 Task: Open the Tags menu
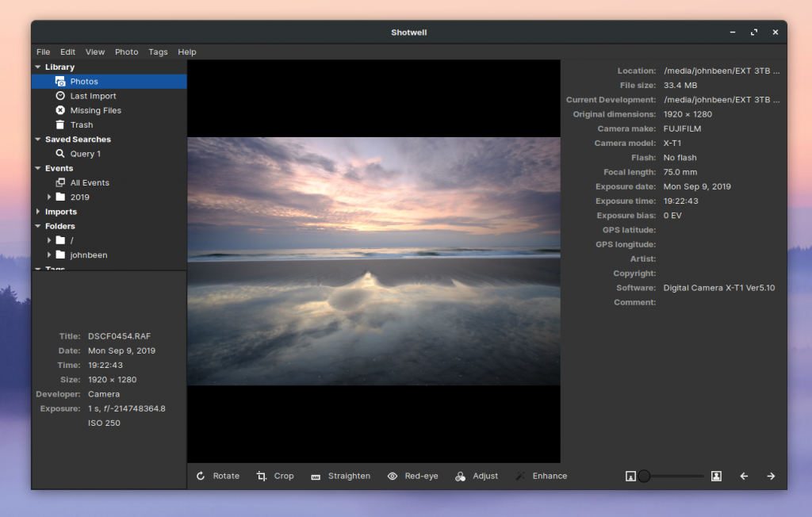click(158, 52)
